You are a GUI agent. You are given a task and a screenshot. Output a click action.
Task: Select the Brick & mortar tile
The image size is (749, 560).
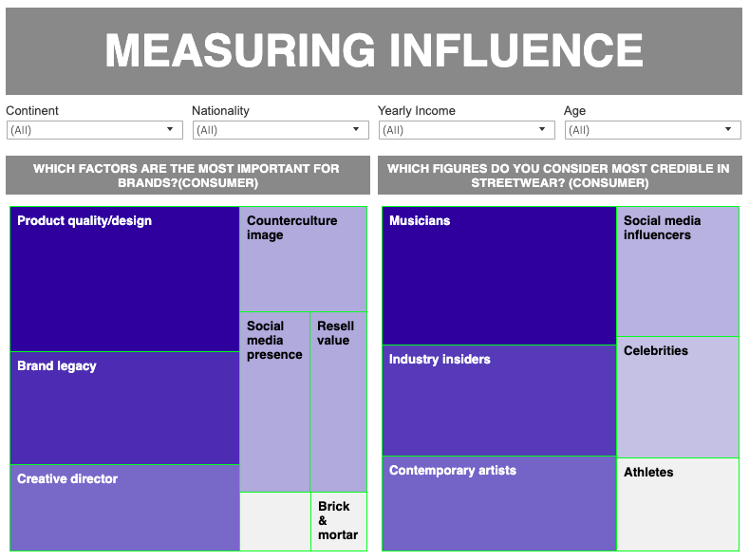click(x=338, y=521)
